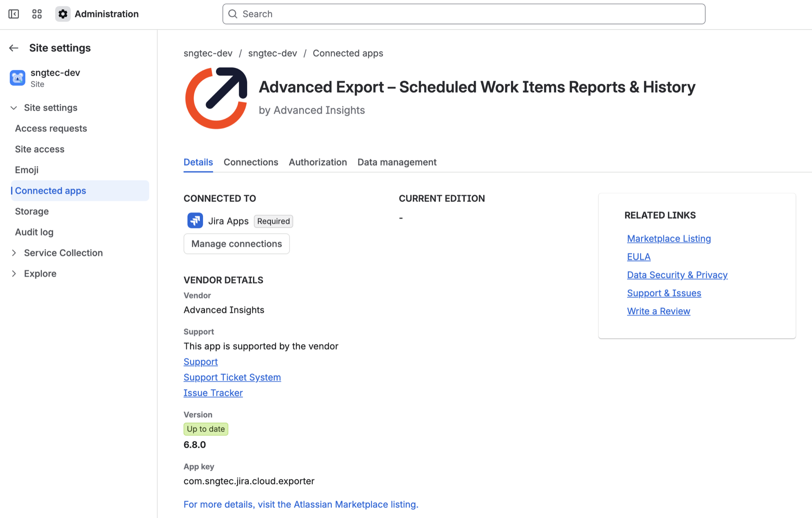Open the Issue Tracker link
Image resolution: width=812 pixels, height=518 pixels.
coord(213,393)
